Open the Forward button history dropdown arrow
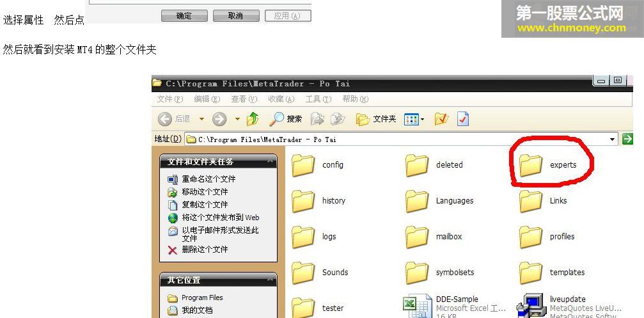 (x=237, y=119)
